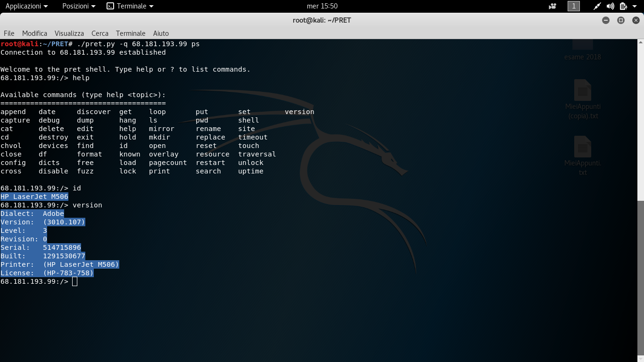Click 'resource' in the command list
The height and width of the screenshot is (362, 644).
(213, 154)
